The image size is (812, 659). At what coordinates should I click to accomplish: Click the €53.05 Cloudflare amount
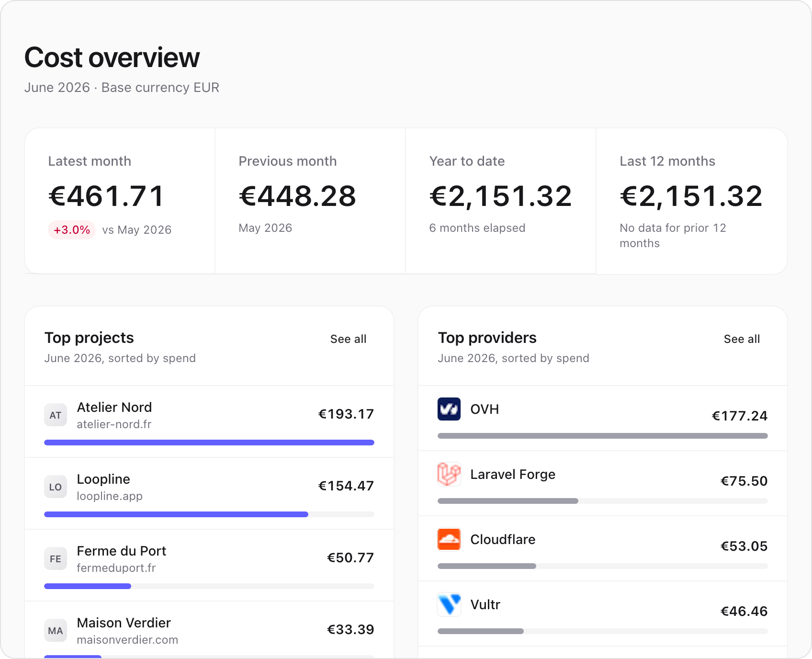[x=744, y=546]
